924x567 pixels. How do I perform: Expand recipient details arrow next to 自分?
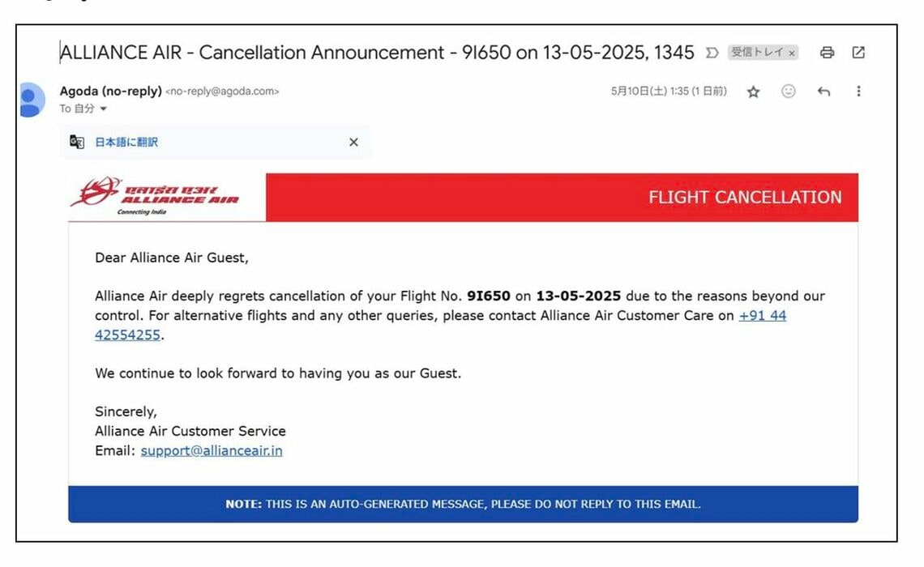point(103,109)
